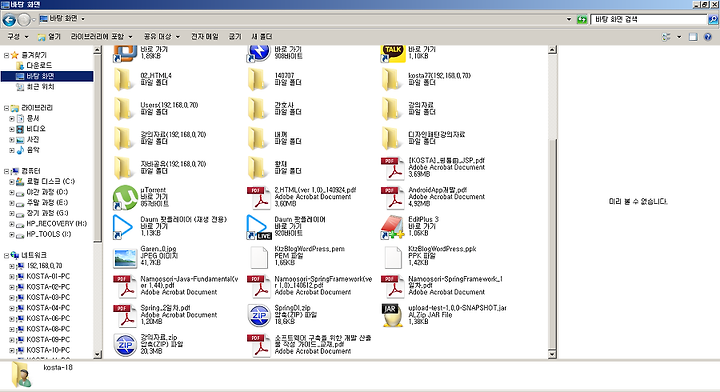
Task: Click the 굽기 (Burn) toolbar button
Action: tap(235, 37)
